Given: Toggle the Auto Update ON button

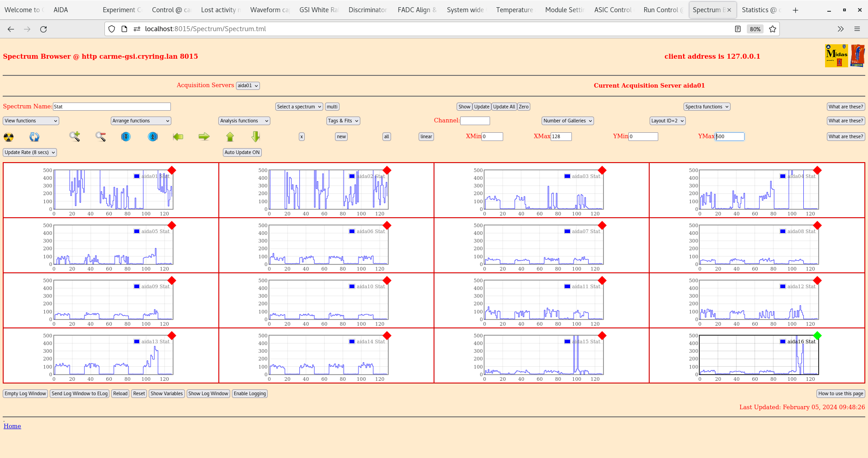Looking at the screenshot, I should pyautogui.click(x=242, y=153).
